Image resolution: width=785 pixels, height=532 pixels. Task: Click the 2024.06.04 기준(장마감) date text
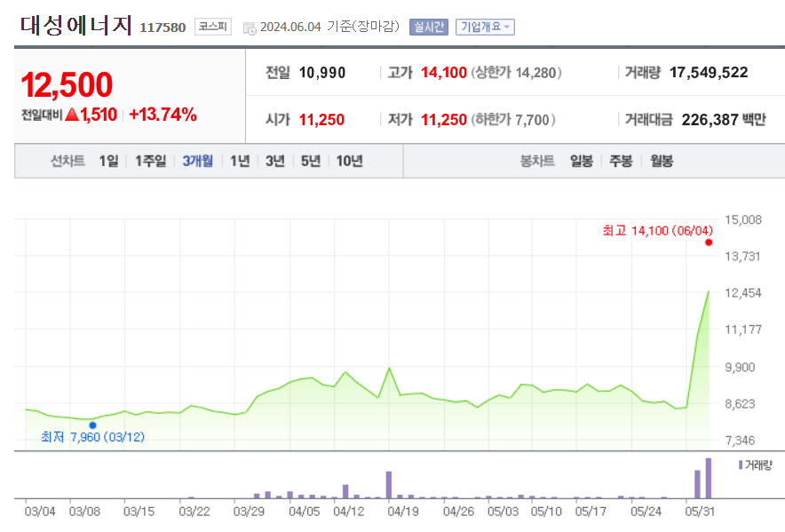(x=330, y=27)
